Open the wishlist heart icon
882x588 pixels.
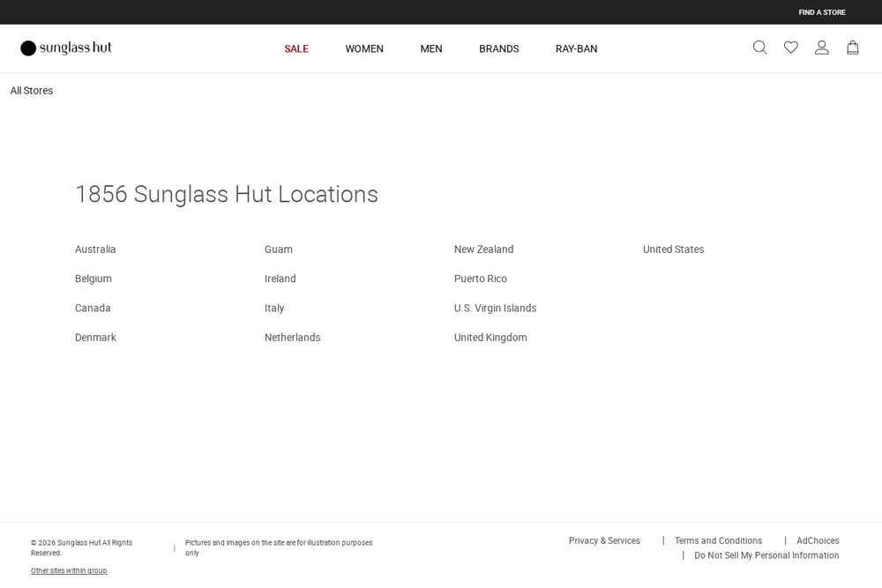[x=791, y=48]
